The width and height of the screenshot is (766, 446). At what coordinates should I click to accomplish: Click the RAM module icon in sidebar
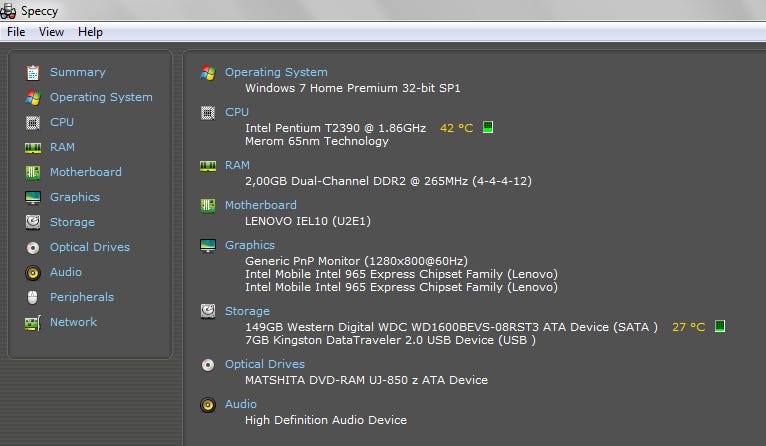(x=33, y=147)
